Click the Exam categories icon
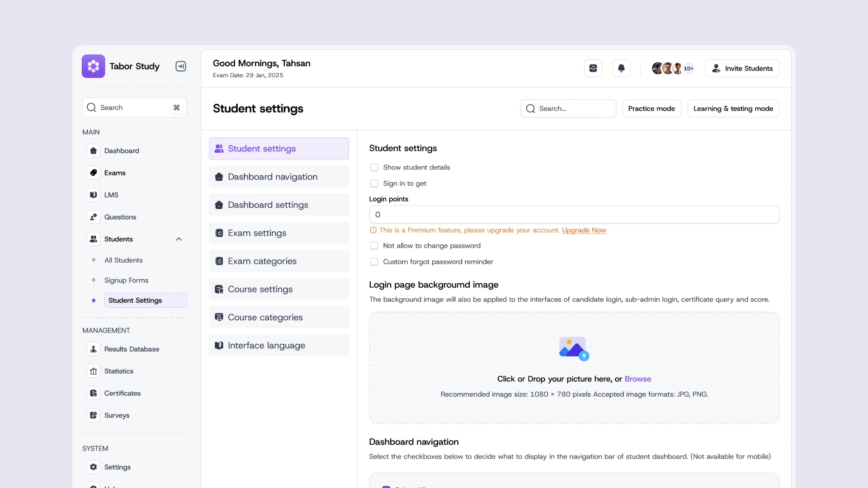 219,261
